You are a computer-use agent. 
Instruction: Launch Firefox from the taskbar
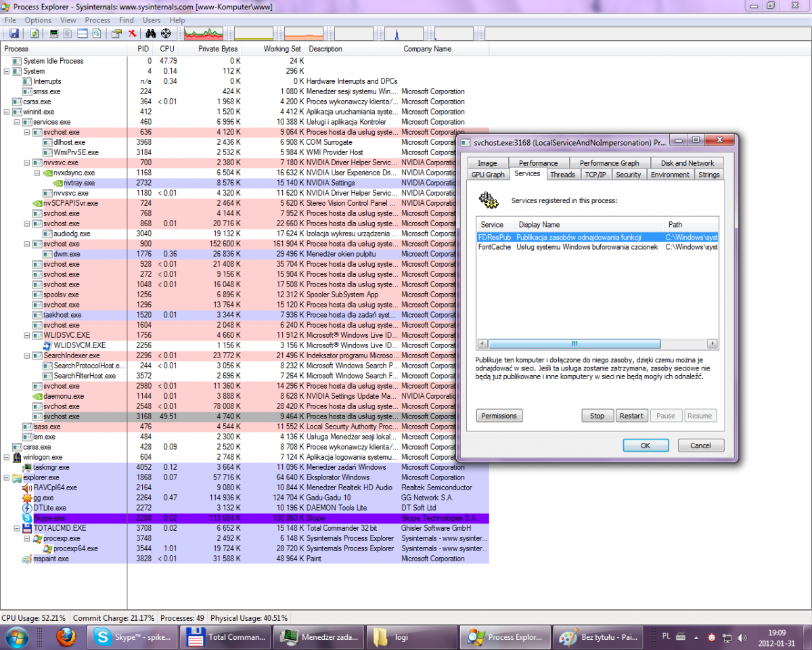[66, 637]
